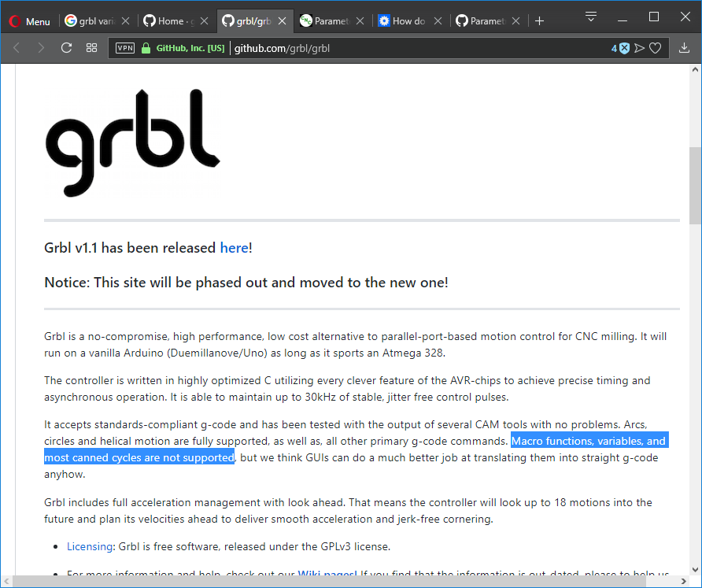Switch to the How do tab
Image resolution: width=702 pixels, height=588 pixels.
tap(404, 21)
